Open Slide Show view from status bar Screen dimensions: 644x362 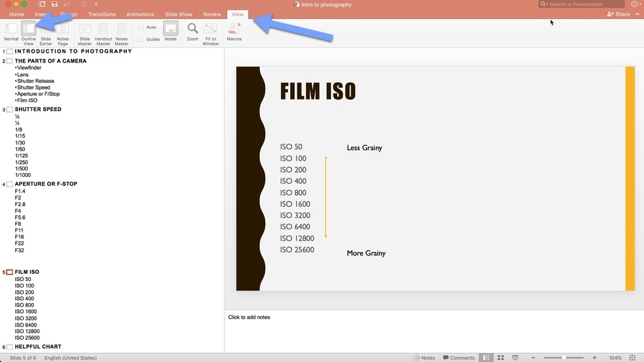tap(515, 357)
